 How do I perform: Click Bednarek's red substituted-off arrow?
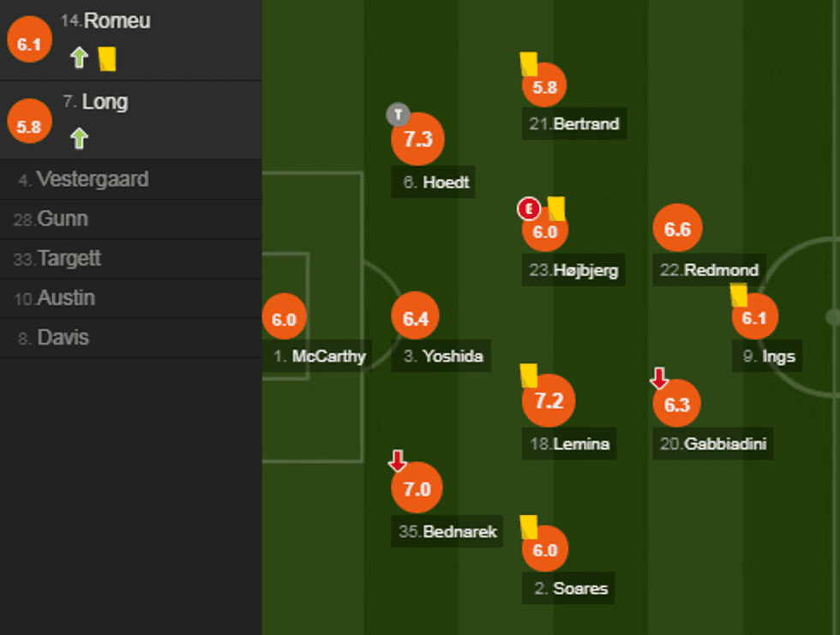click(x=397, y=460)
